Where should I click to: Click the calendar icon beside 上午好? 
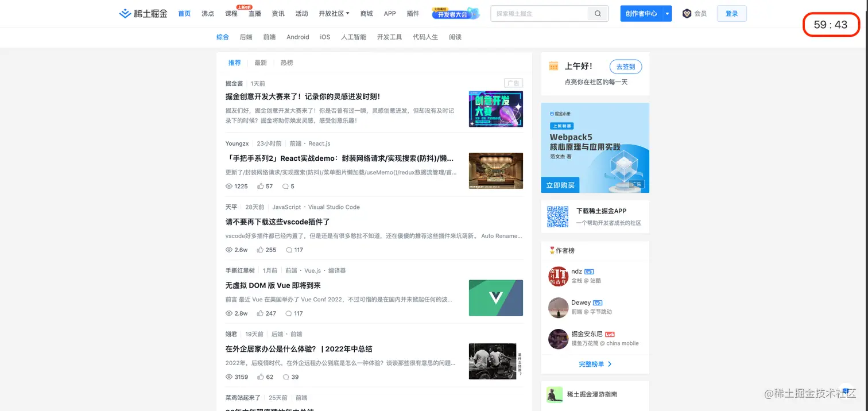tap(553, 66)
